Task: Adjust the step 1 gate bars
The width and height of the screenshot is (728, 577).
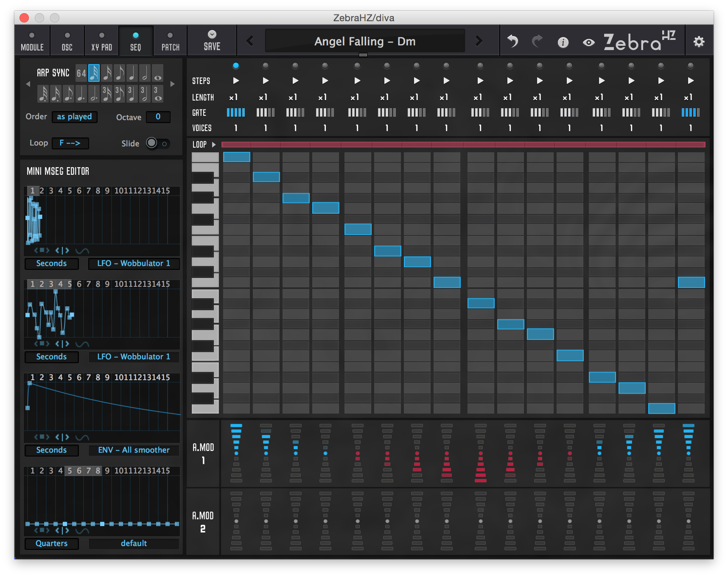Action: (x=236, y=112)
